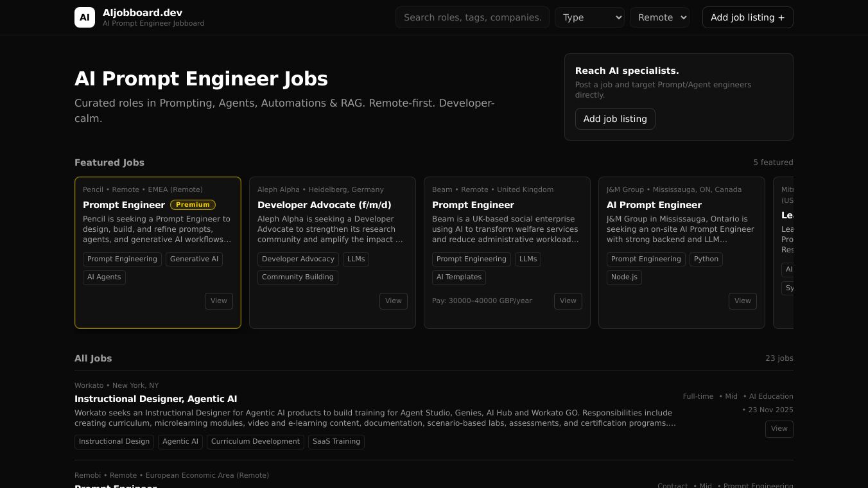Open 'Instructional Designer, Agentic AI' job title
The width and height of the screenshot is (868, 488).
pyautogui.click(x=155, y=399)
